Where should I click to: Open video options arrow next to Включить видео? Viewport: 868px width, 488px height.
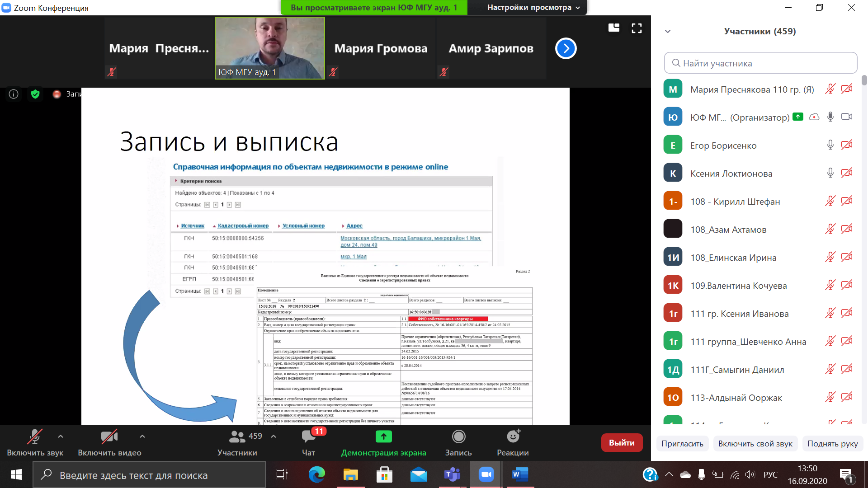coord(142,436)
